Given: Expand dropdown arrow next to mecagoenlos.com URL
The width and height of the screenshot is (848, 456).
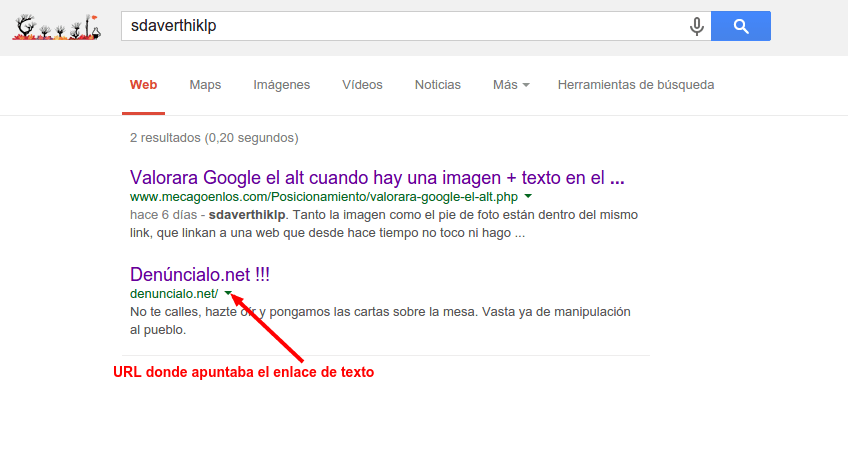Looking at the screenshot, I should tap(528, 196).
